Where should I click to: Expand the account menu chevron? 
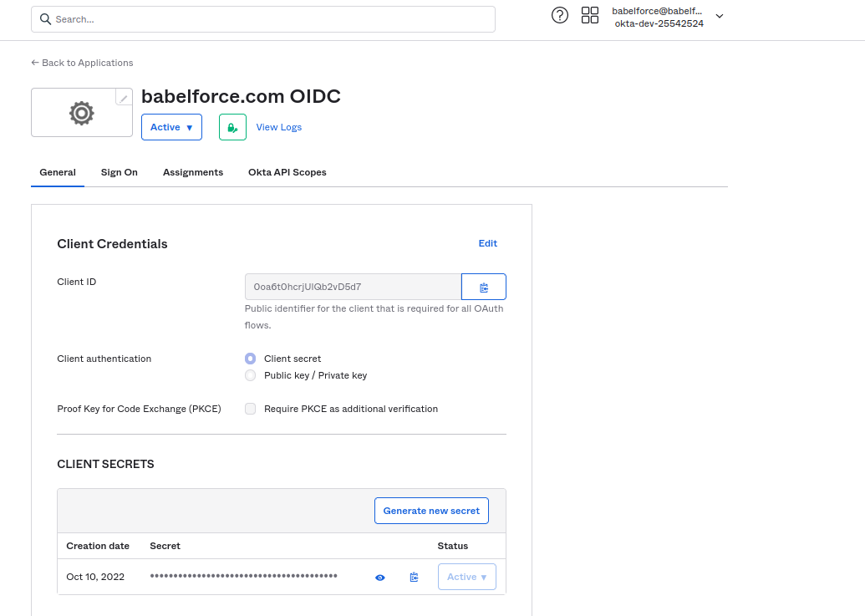click(x=720, y=17)
